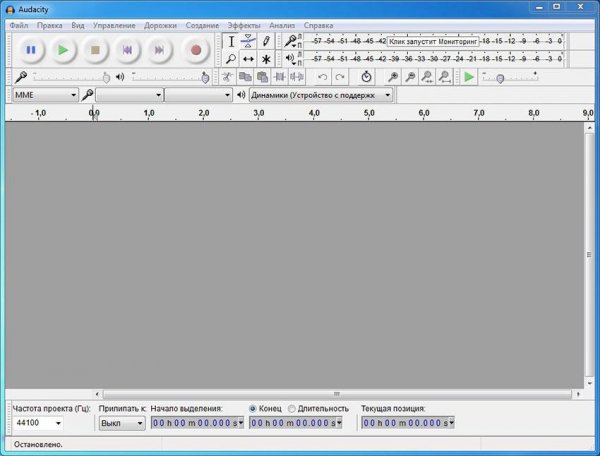The width and height of the screenshot is (600, 456).
Task: Click the horizontal scrollbar right arrow
Action: point(578,394)
